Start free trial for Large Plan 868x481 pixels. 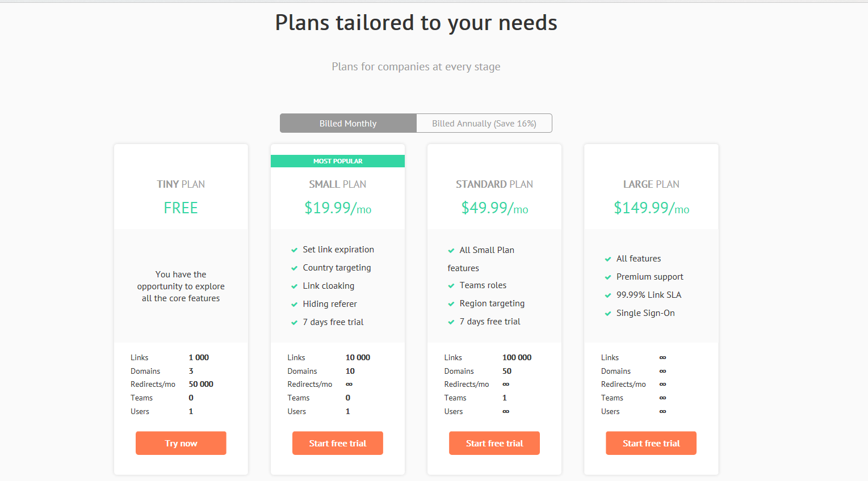[x=651, y=443]
